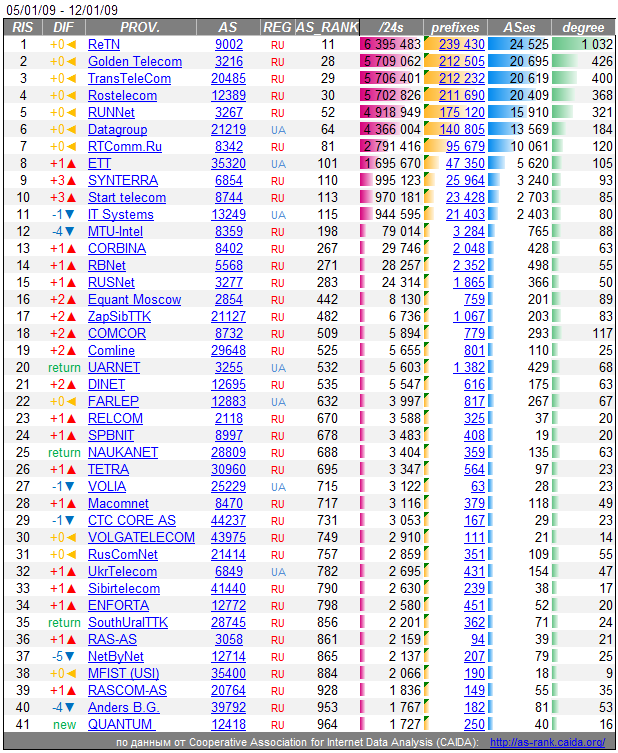618x753 pixels.
Task: Click the ENFORTA provider link
Action: tap(118, 606)
